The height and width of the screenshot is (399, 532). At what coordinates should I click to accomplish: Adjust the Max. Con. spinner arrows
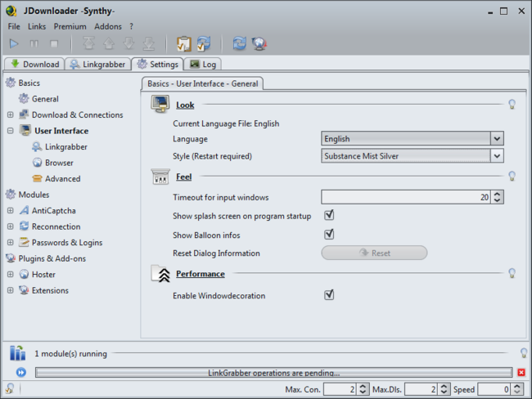click(x=363, y=389)
